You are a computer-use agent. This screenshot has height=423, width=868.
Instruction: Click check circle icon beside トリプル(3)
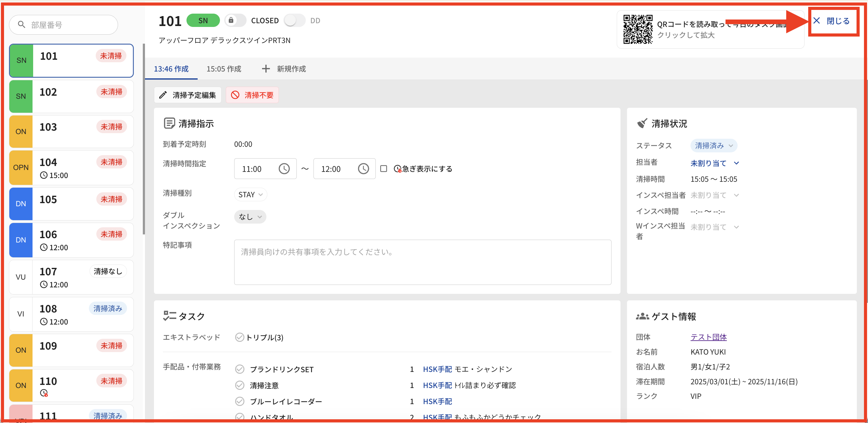coord(239,338)
